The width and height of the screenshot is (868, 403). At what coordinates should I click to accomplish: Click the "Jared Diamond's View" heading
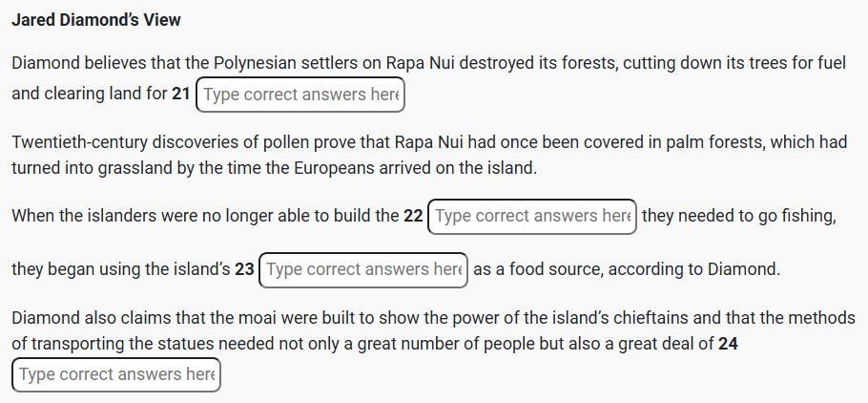tap(96, 20)
